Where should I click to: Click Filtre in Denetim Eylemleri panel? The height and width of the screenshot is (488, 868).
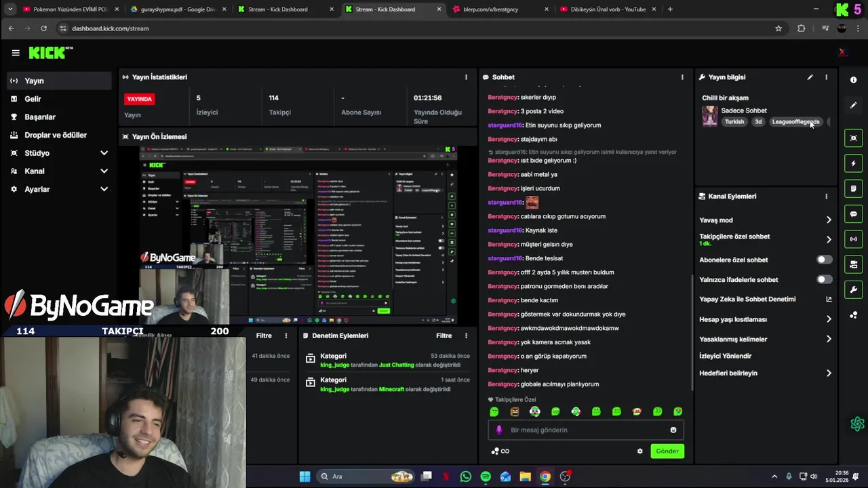point(444,335)
